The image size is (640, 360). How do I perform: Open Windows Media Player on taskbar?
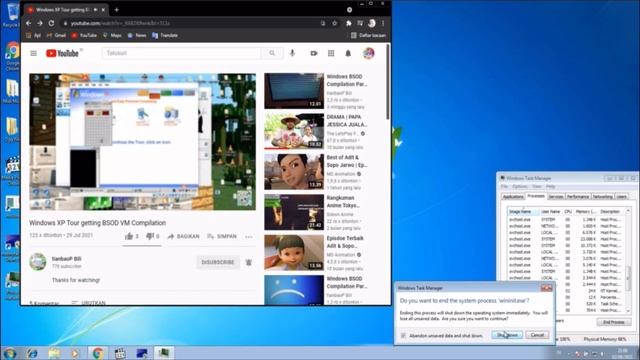click(76, 353)
